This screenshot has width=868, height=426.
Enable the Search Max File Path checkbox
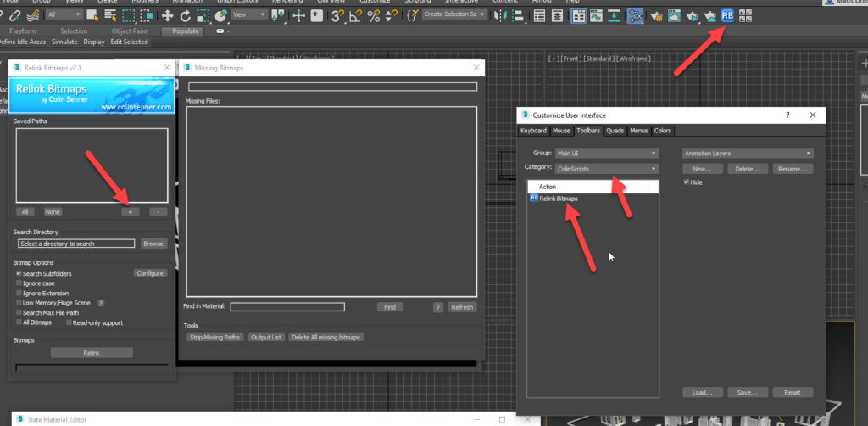tap(19, 312)
